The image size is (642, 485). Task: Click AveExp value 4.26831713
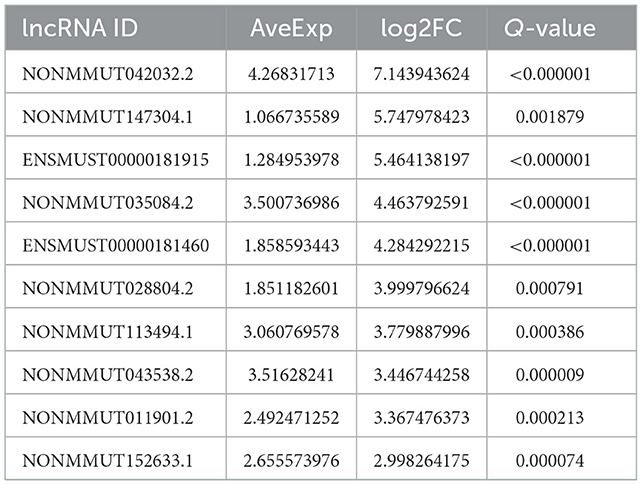291,74
